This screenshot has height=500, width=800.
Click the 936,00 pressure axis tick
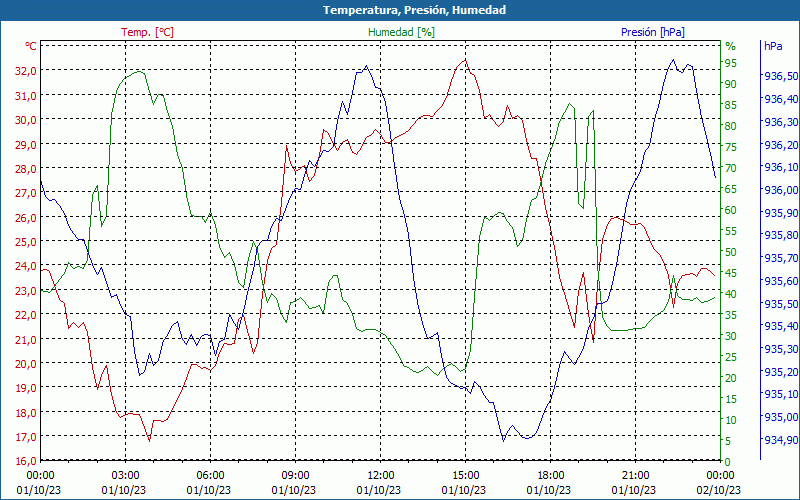[780, 191]
